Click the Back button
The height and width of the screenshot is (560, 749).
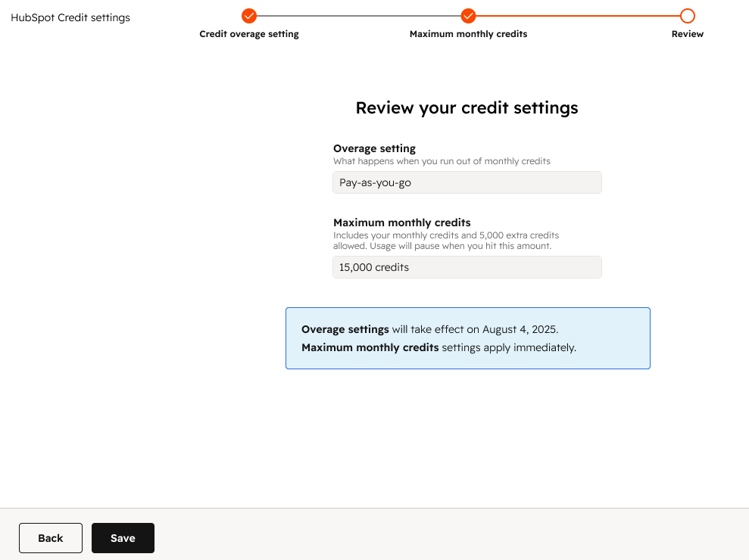click(50, 537)
